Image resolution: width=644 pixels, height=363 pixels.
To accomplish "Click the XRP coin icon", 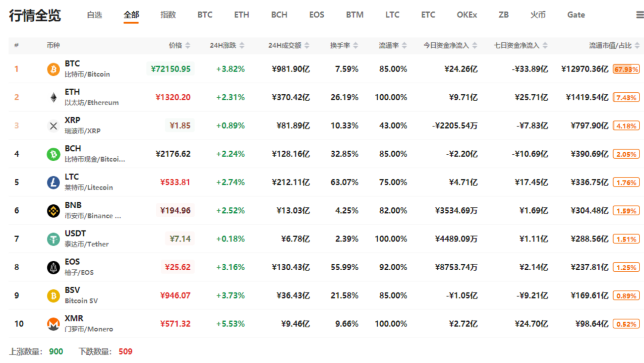I will click(x=53, y=125).
